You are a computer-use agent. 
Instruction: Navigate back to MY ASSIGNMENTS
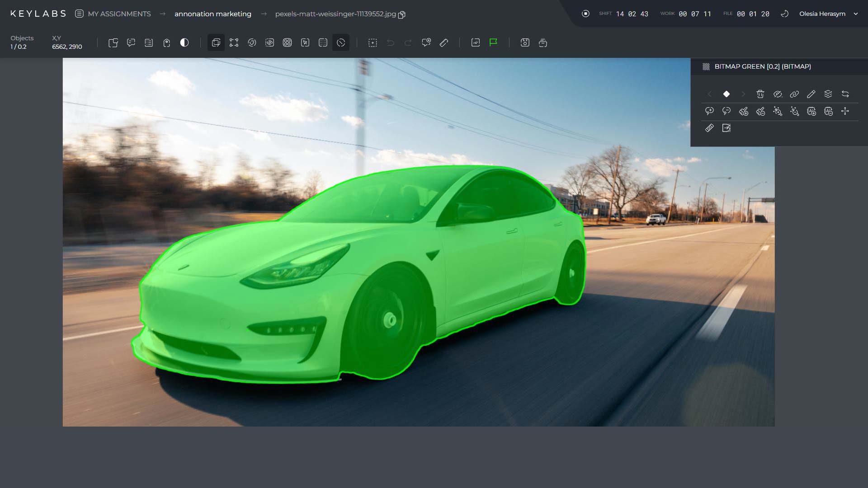point(120,14)
